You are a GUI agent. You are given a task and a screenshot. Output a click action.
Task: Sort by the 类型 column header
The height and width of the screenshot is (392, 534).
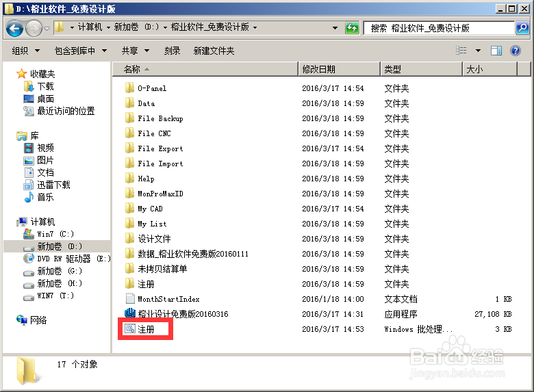421,69
